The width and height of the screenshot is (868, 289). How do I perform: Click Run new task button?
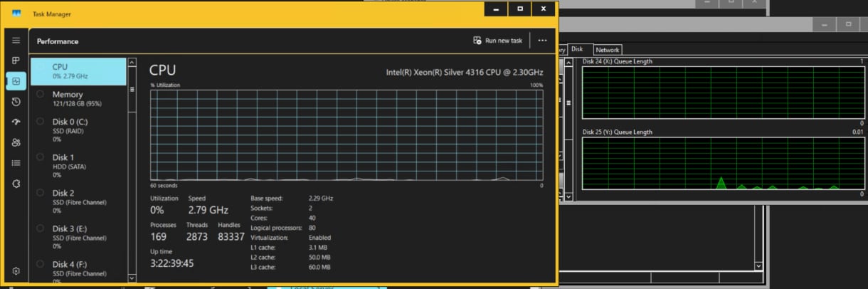(498, 41)
